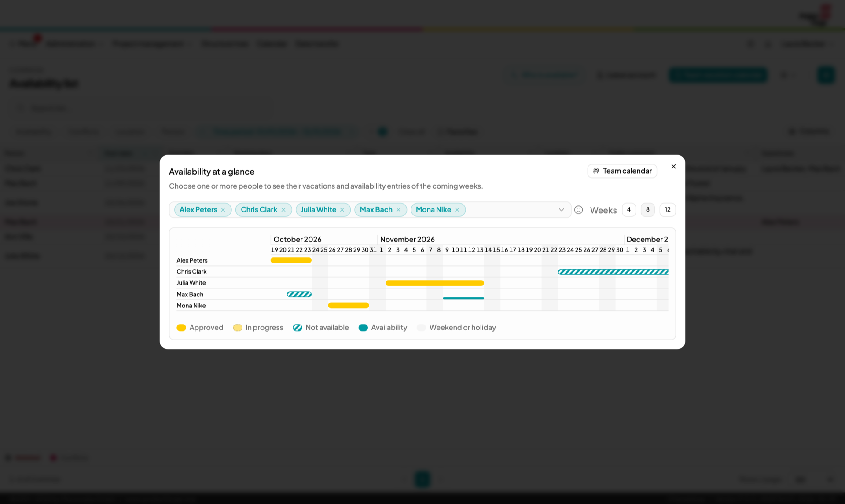The height and width of the screenshot is (504, 845).
Task: Select Chris Clark's not available striped bar
Action: (x=613, y=272)
